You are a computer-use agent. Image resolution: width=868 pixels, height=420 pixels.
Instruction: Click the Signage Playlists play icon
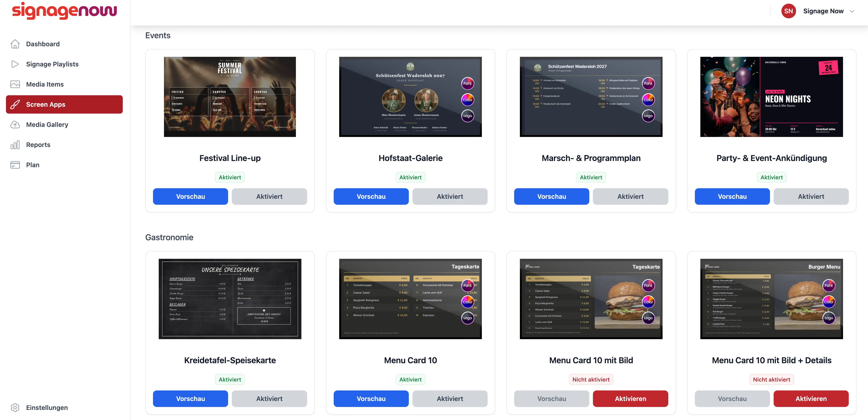coord(15,64)
